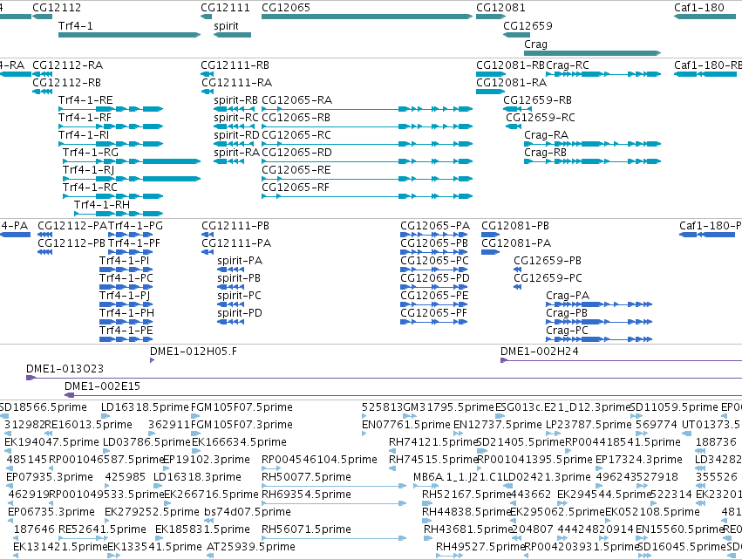Click clone DME1-002E15 feature
This screenshot has width=742, height=560.
coord(403,395)
